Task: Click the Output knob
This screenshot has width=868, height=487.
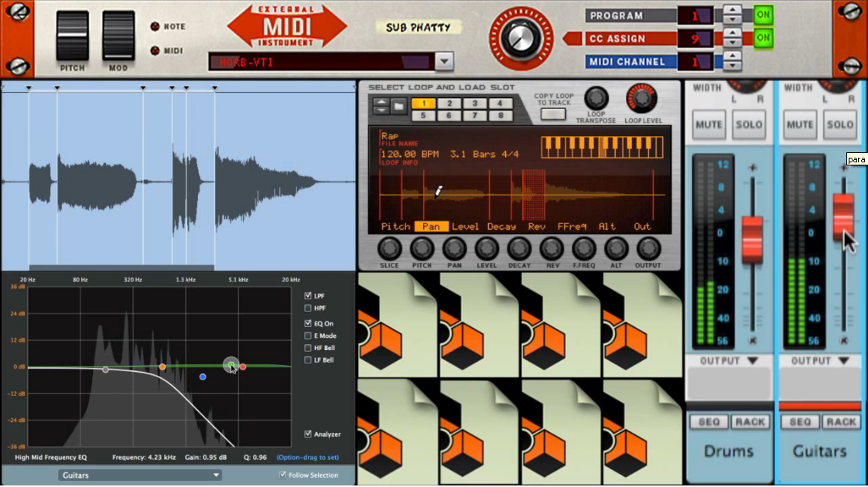Action: [x=648, y=249]
